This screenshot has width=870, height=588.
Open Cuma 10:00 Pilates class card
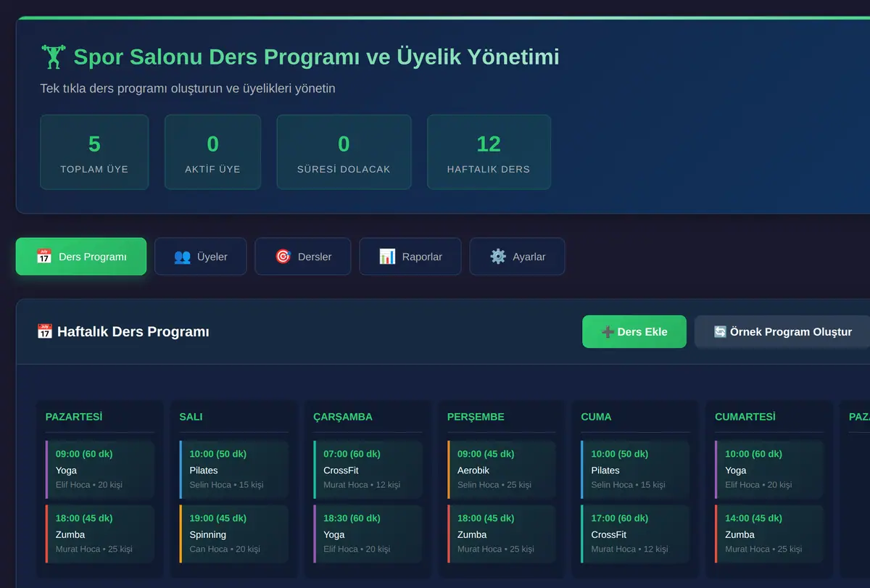click(x=636, y=469)
